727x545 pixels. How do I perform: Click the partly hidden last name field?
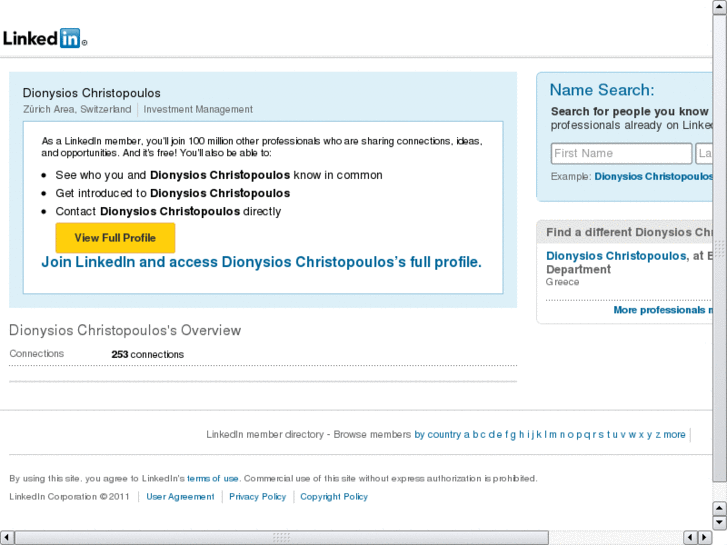click(x=704, y=154)
